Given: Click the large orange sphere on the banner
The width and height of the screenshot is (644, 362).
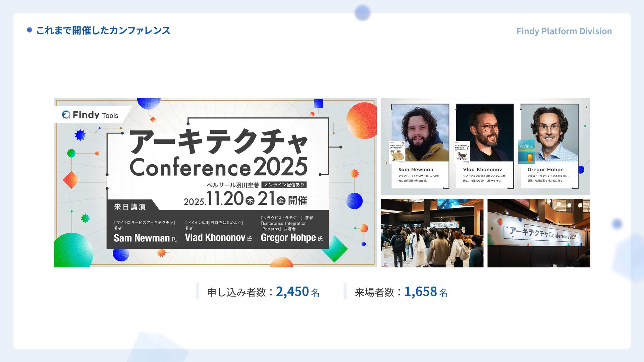Looking at the screenshot, I should 362,121.
